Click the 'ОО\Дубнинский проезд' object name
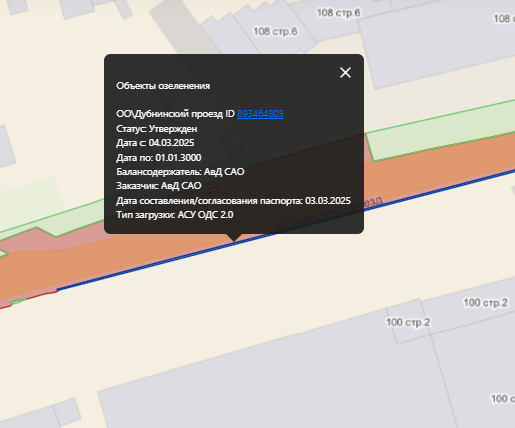515x428 pixels. [169, 114]
